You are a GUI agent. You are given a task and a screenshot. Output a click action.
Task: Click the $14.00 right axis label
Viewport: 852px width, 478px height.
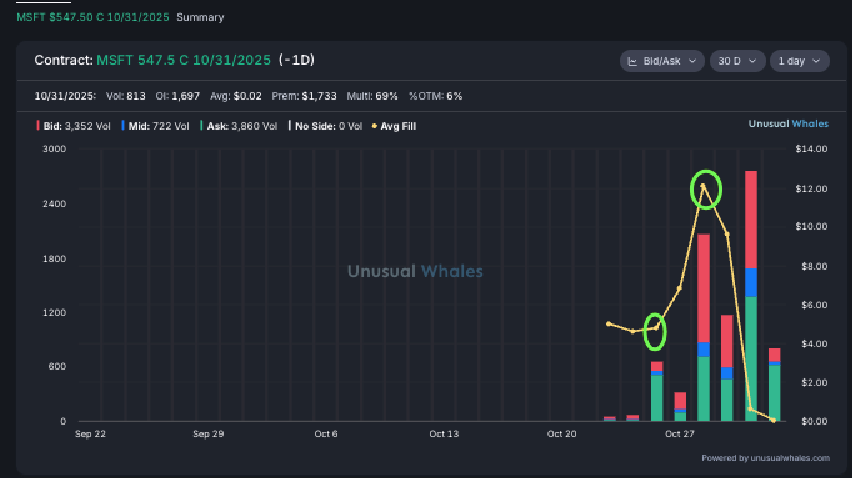coord(811,149)
